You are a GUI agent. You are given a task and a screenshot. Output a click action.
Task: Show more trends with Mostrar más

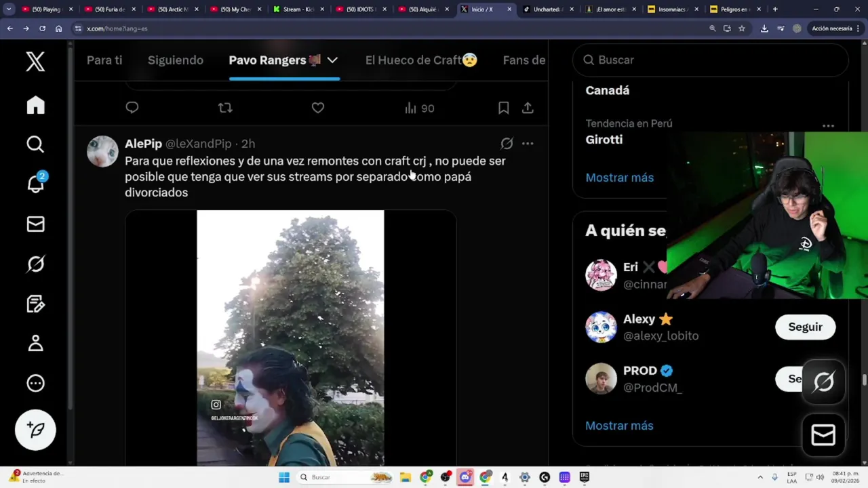(620, 178)
